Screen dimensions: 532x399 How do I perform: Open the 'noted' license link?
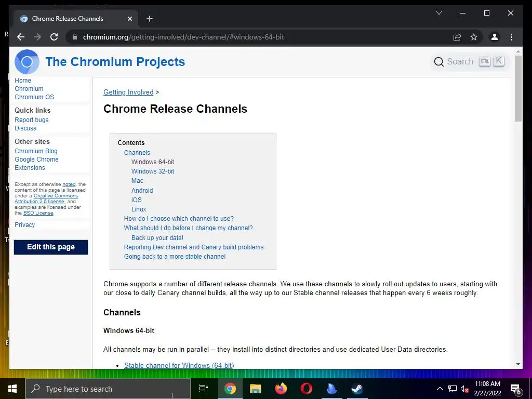pyautogui.click(x=69, y=184)
